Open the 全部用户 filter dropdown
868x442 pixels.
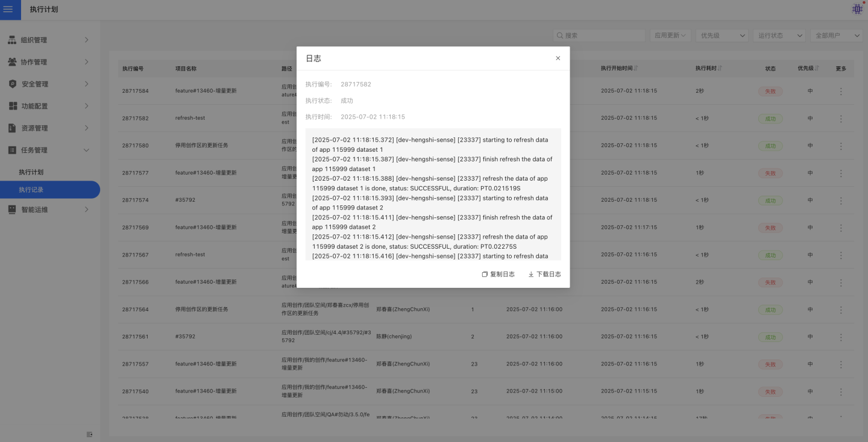(836, 36)
